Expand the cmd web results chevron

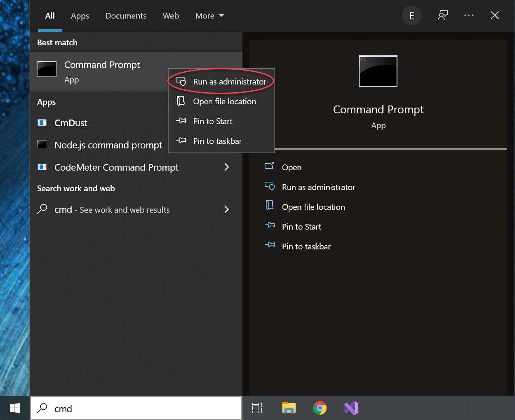pyautogui.click(x=226, y=209)
